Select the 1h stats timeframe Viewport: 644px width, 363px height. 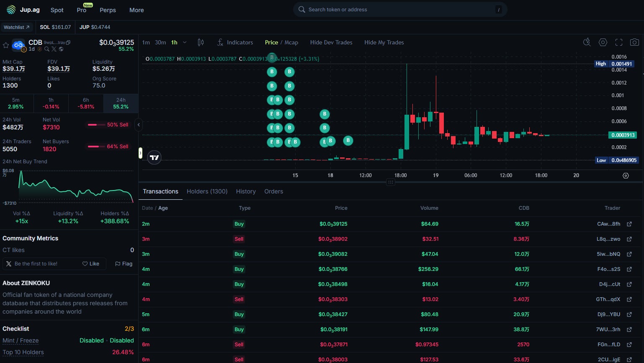[51, 103]
